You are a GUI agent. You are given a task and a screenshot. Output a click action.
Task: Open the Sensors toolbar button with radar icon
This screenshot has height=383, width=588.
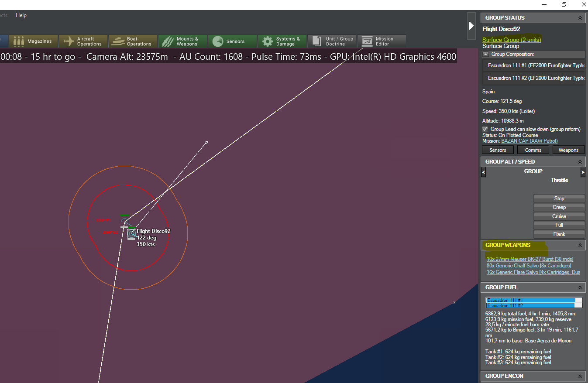(x=232, y=41)
